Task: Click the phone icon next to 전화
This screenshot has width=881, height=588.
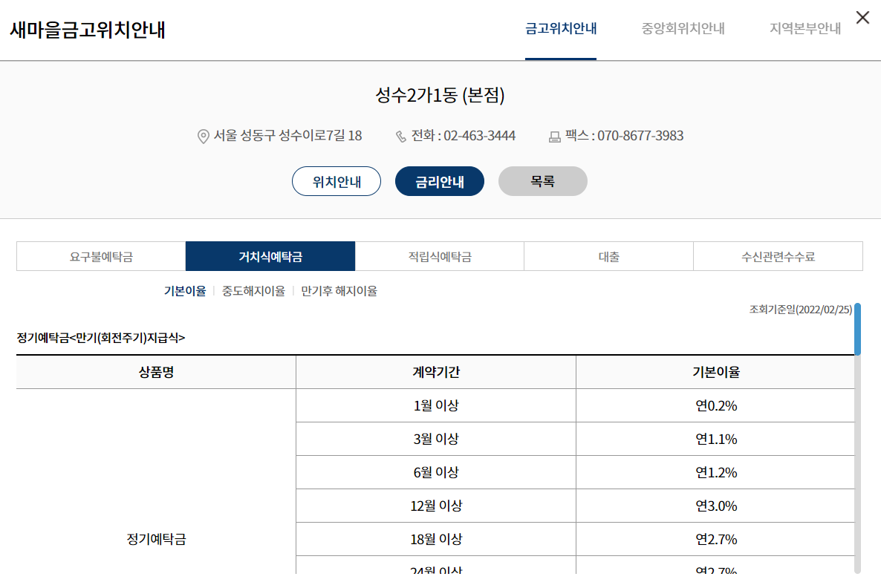Action: tap(400, 137)
